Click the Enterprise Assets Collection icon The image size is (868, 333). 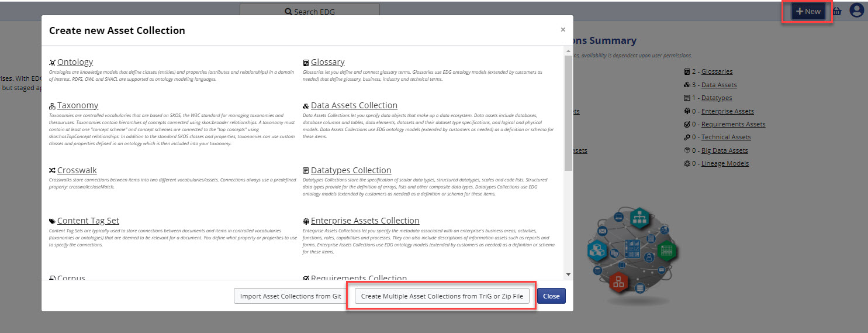pyautogui.click(x=306, y=221)
